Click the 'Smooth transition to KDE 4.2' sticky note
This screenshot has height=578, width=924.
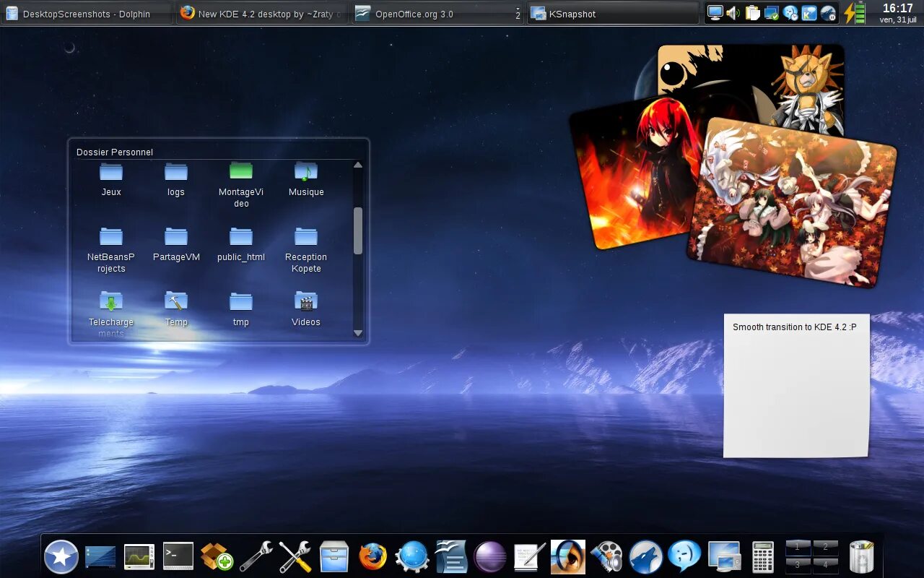797,386
